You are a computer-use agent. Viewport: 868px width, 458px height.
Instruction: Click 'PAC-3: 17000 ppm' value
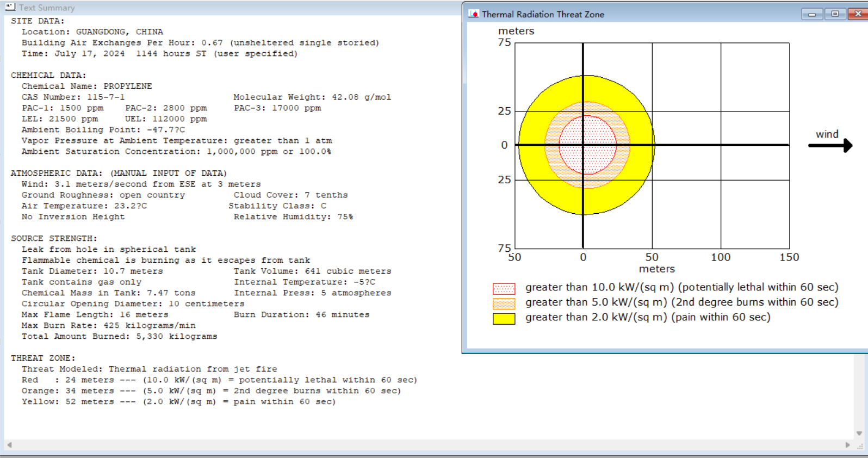point(277,108)
